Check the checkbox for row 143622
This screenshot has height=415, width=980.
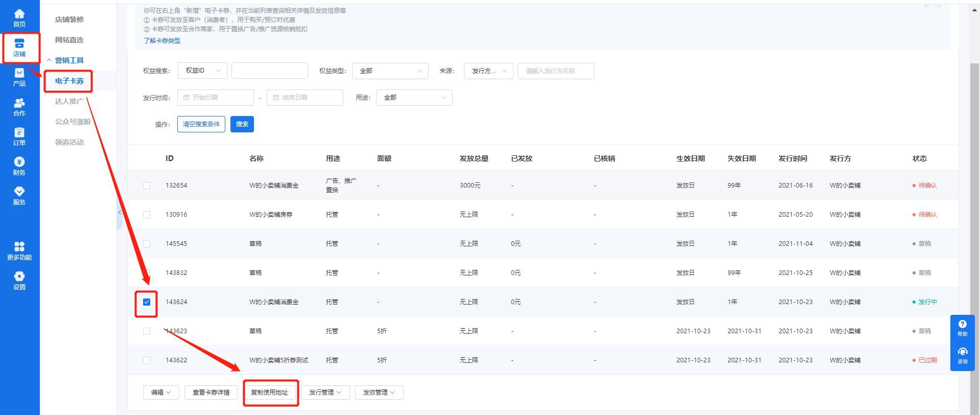(x=147, y=360)
